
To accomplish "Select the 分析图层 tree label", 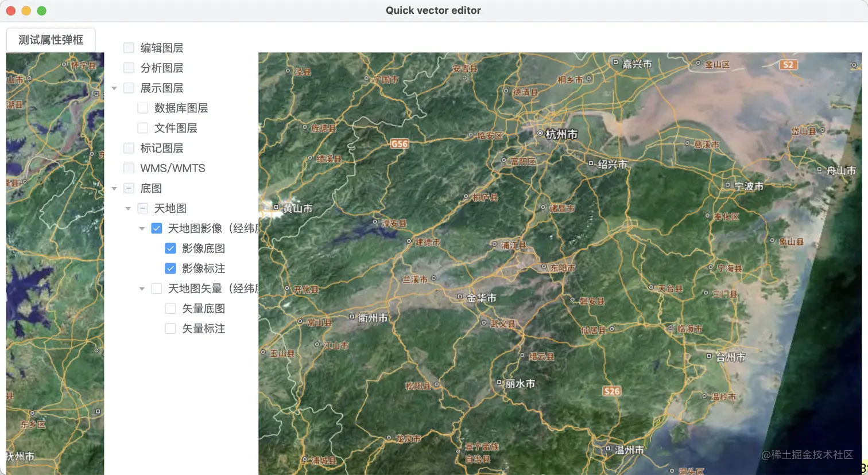I will pos(162,68).
